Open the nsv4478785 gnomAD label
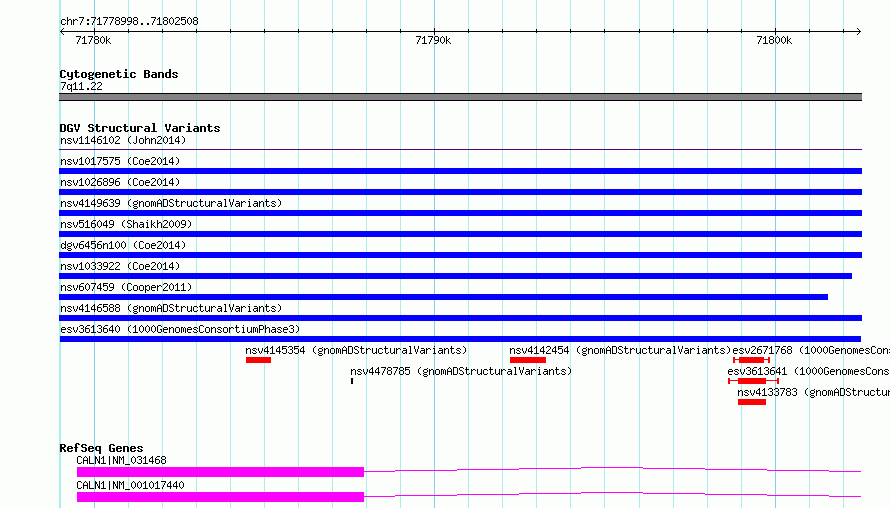 [461, 371]
